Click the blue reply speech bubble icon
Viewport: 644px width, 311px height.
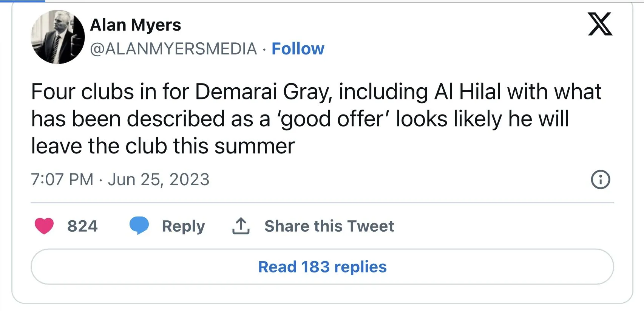[x=139, y=226]
